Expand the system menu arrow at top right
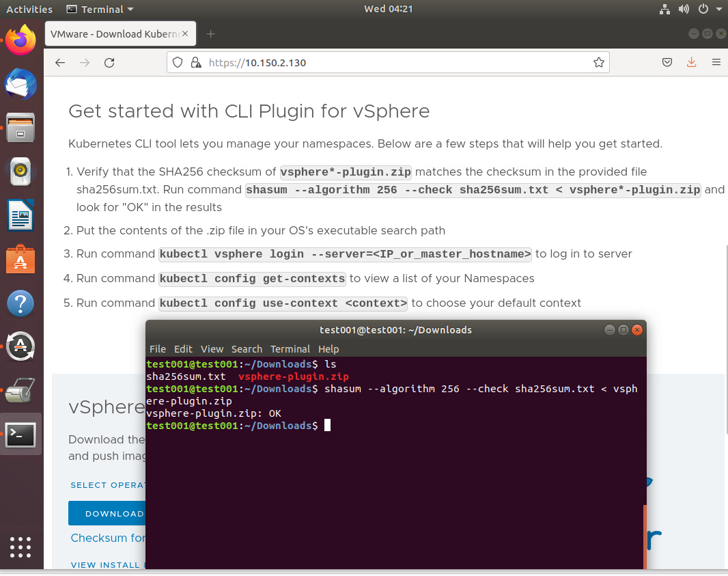728x576 pixels. coord(718,10)
